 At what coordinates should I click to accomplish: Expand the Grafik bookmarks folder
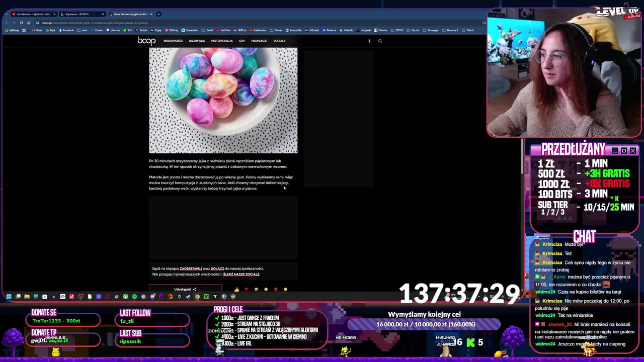point(207,30)
